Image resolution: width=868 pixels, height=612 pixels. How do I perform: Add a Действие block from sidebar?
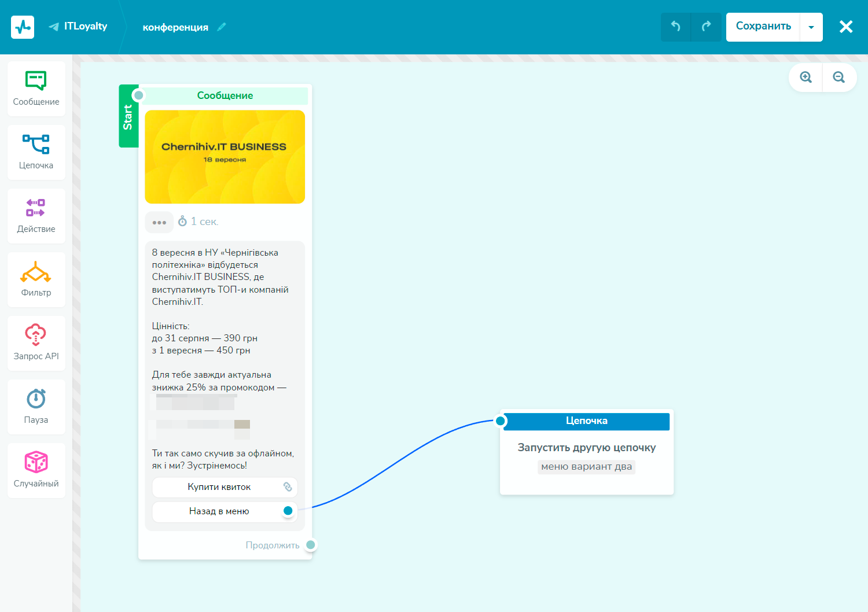click(36, 216)
